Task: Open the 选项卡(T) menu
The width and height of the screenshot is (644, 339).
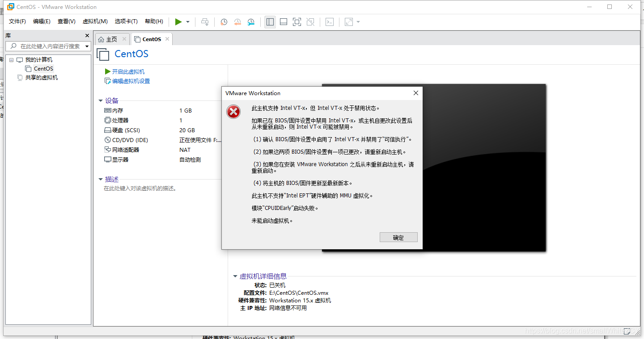Action: (126, 21)
